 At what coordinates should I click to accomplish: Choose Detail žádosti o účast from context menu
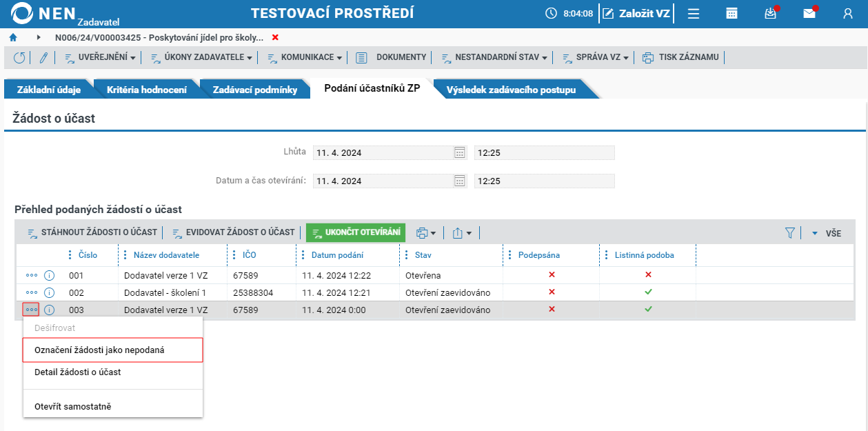[113, 372]
